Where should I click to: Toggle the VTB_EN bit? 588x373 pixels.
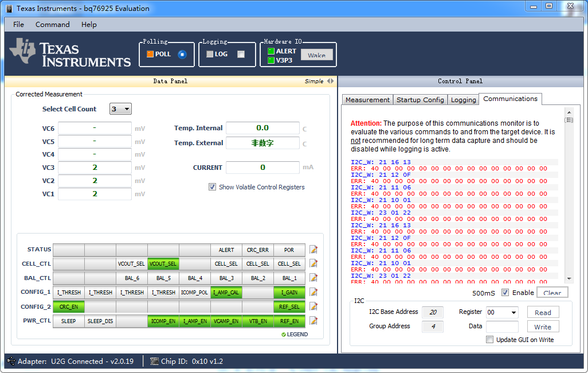click(x=258, y=321)
